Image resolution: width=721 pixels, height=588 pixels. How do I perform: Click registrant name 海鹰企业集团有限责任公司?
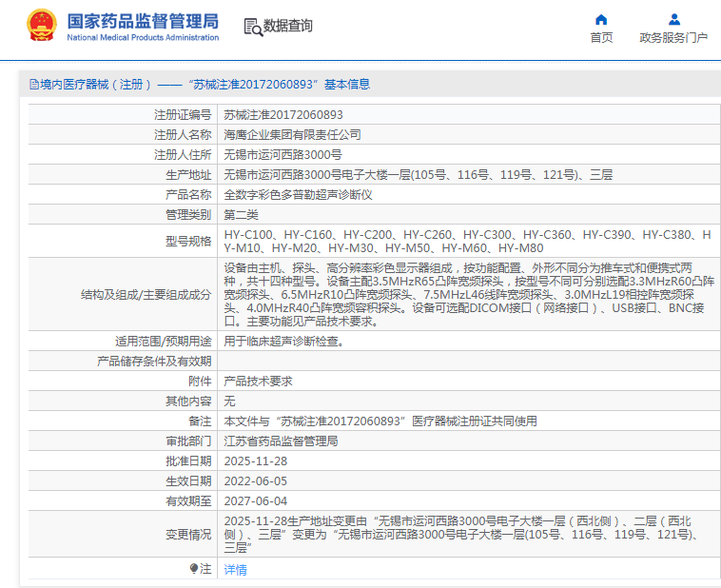coord(292,134)
